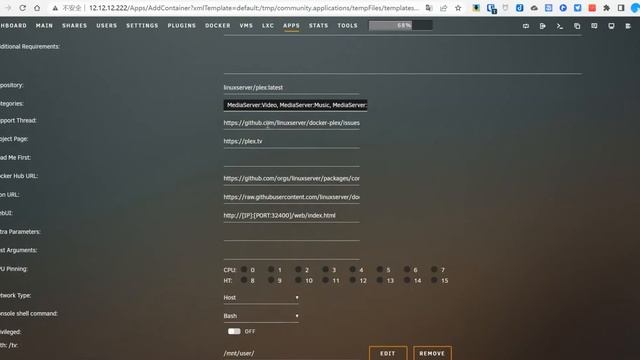Open the USERS menu tab
The height and width of the screenshot is (360, 640).
(x=107, y=25)
